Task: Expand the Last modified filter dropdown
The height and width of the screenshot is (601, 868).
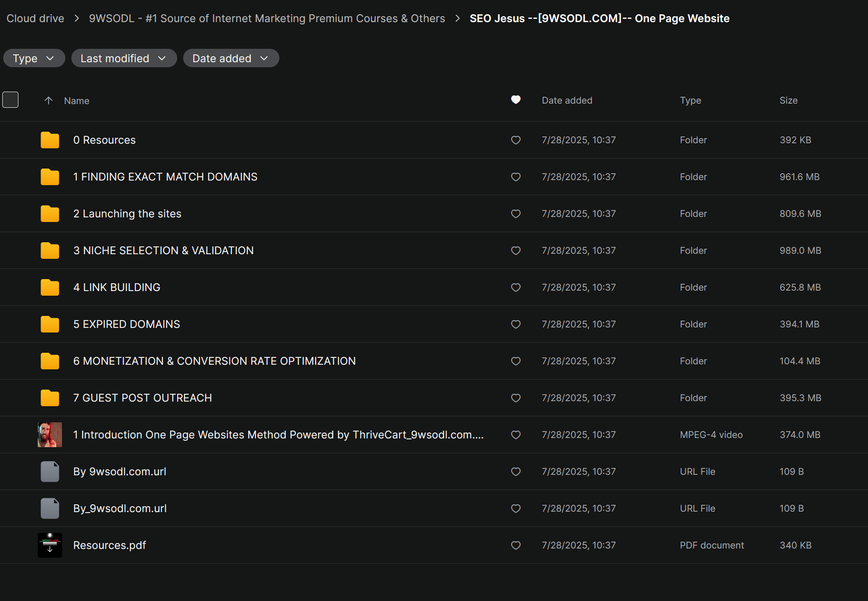Action: pos(124,58)
